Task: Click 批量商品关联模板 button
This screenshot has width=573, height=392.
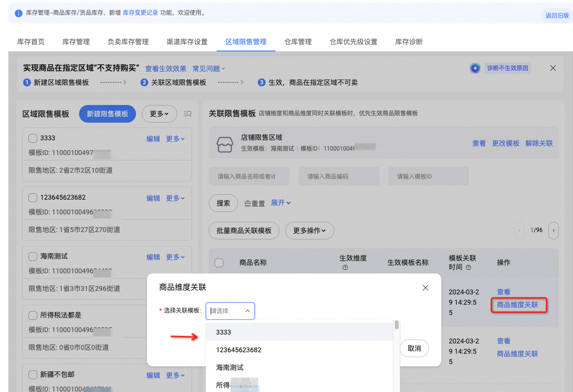Action: 244,231
